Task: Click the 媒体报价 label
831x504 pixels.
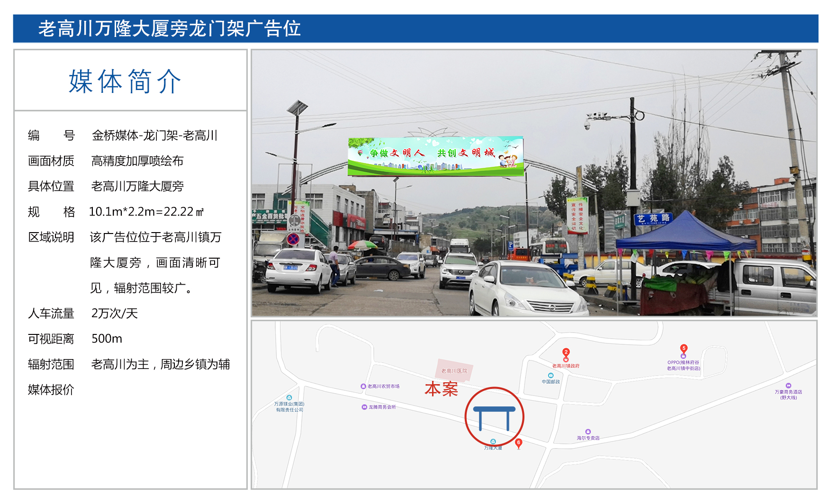Action: (51, 390)
